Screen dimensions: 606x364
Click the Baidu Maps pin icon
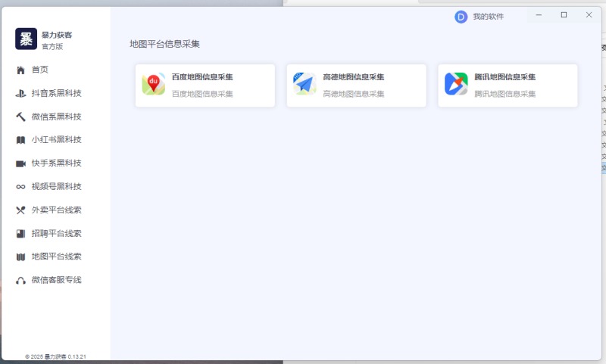pyautogui.click(x=154, y=85)
